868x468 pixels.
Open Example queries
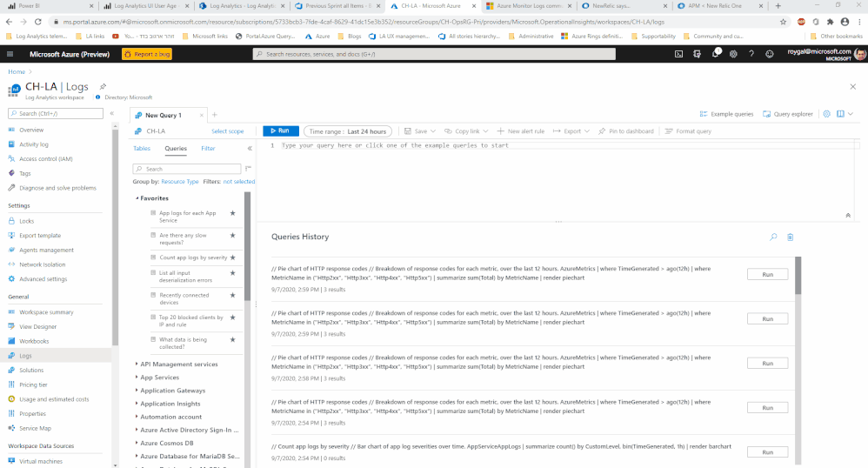pyautogui.click(x=726, y=114)
